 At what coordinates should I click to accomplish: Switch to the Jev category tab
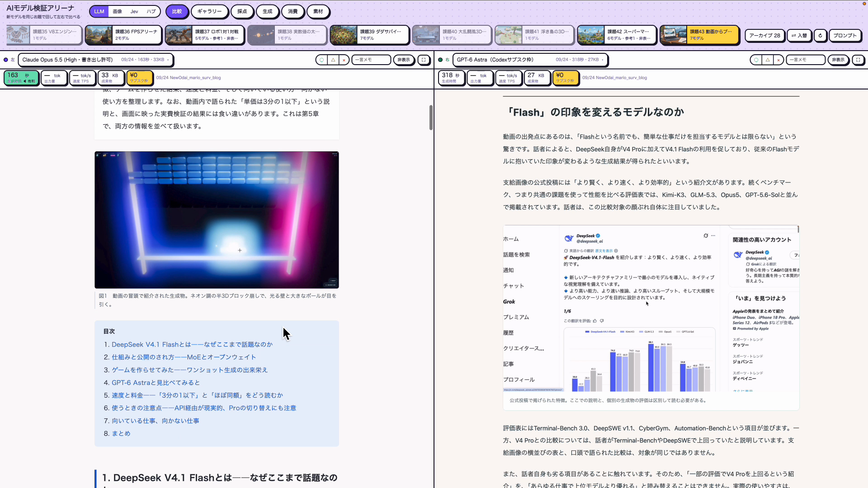click(x=134, y=11)
